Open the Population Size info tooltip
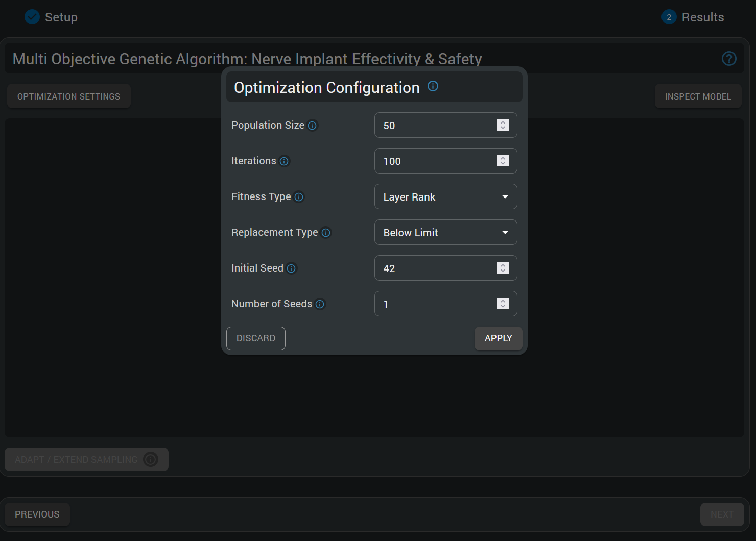Viewport: 756px width, 541px height. pyautogui.click(x=312, y=125)
